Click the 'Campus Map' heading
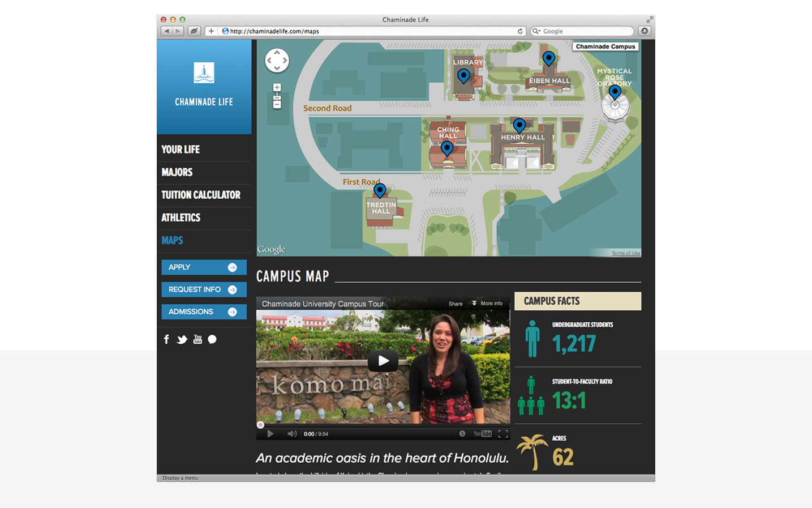Screen dimensions: 812x508 pyautogui.click(x=293, y=276)
